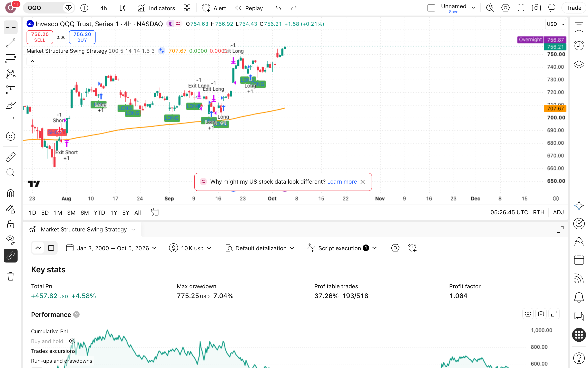Open the alerts clock panel
588x368 pixels.
pyautogui.click(x=579, y=46)
